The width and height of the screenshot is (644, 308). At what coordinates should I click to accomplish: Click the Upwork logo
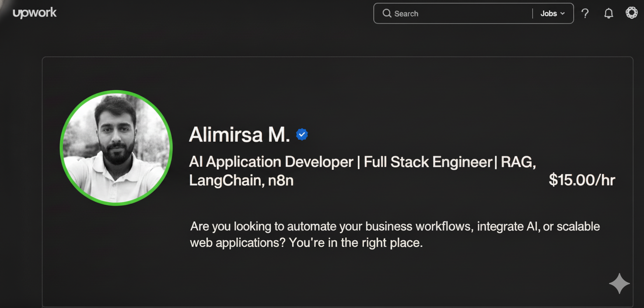click(35, 13)
